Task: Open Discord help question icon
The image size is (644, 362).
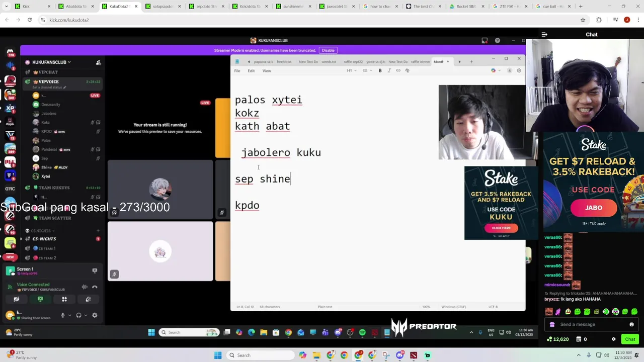Action: tap(497, 41)
